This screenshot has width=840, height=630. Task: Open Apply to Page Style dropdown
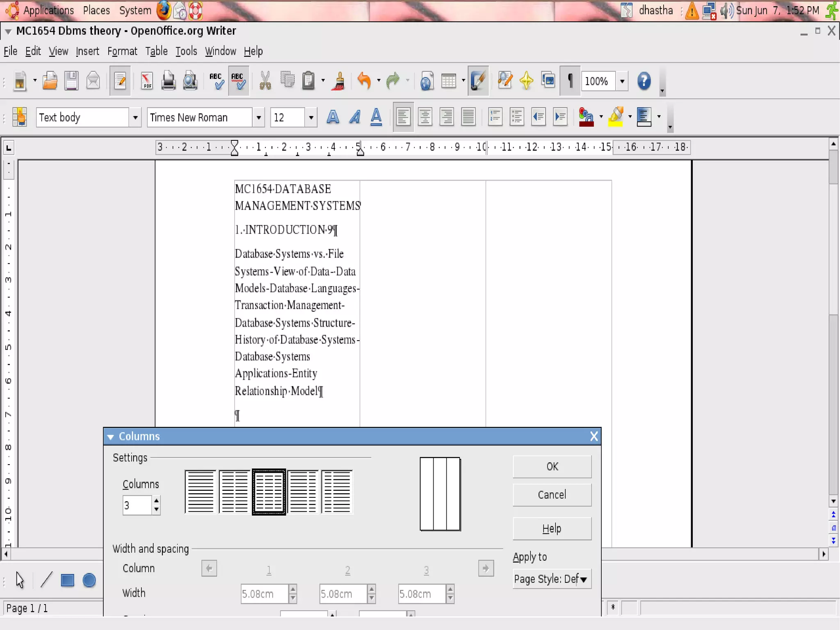552,579
